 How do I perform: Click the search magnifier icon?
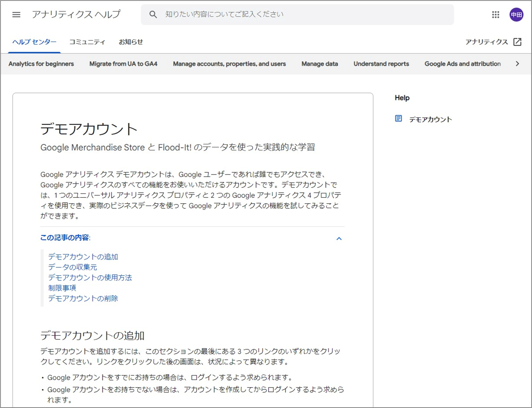[x=153, y=14]
